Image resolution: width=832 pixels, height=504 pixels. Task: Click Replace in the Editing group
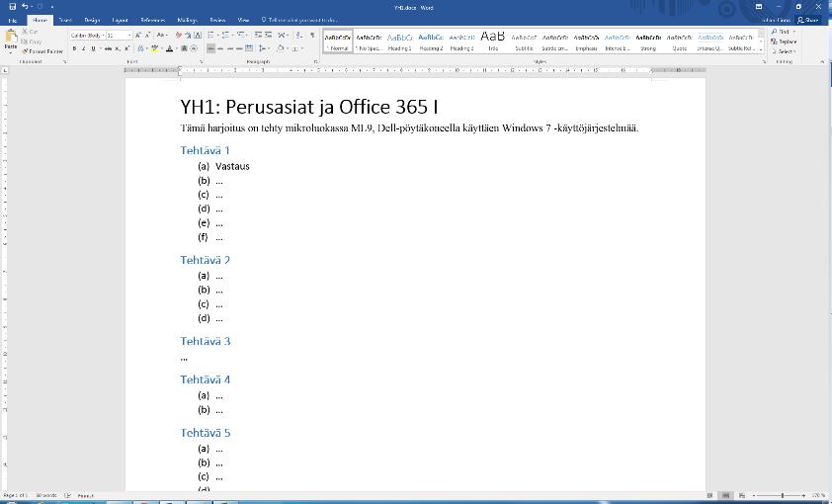tap(784, 42)
